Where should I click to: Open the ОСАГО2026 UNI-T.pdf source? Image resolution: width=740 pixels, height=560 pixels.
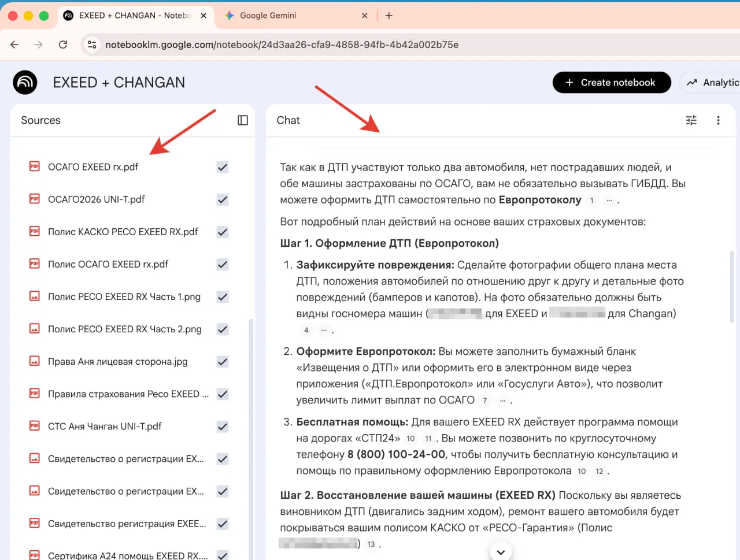(96, 199)
